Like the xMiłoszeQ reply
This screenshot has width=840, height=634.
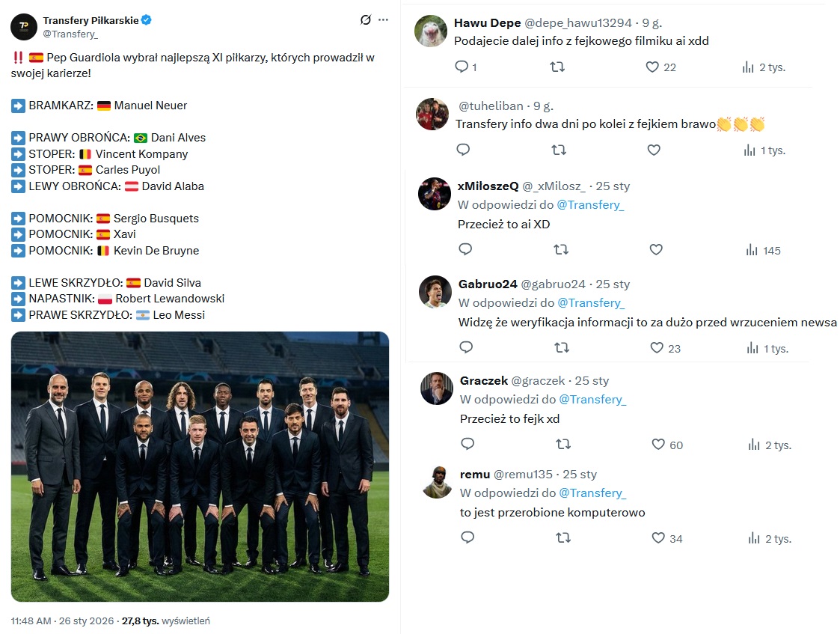point(656,249)
